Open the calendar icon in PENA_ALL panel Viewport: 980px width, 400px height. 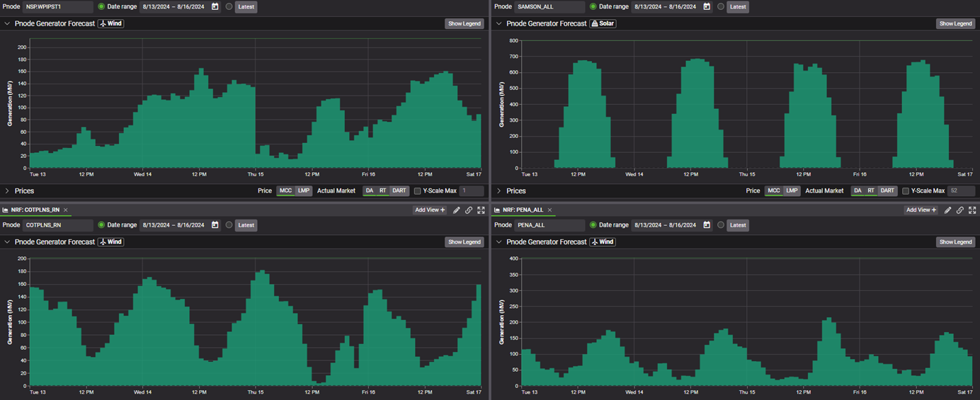click(707, 225)
